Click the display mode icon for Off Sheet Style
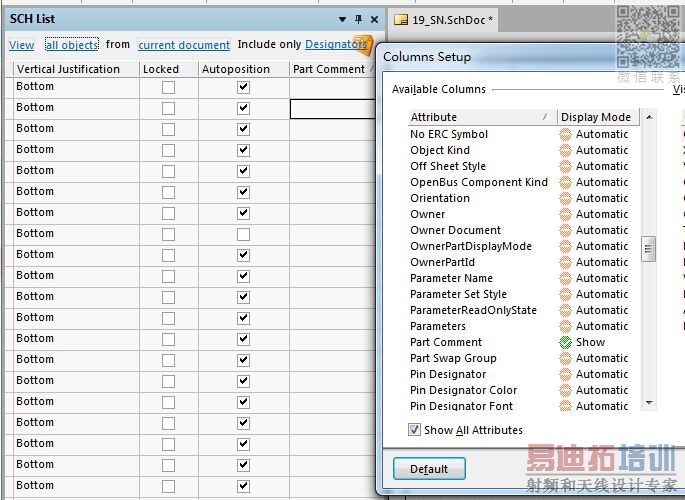Screen dimensions: 685x500 565,166
